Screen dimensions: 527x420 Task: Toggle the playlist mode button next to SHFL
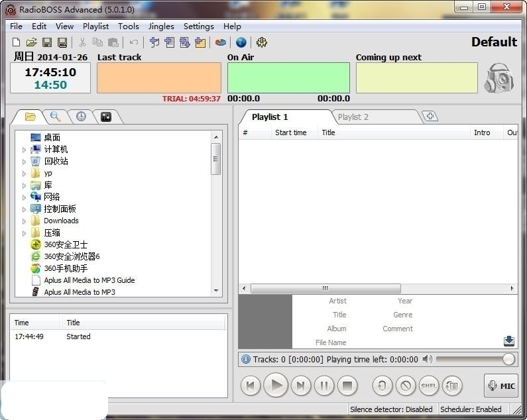pos(452,386)
